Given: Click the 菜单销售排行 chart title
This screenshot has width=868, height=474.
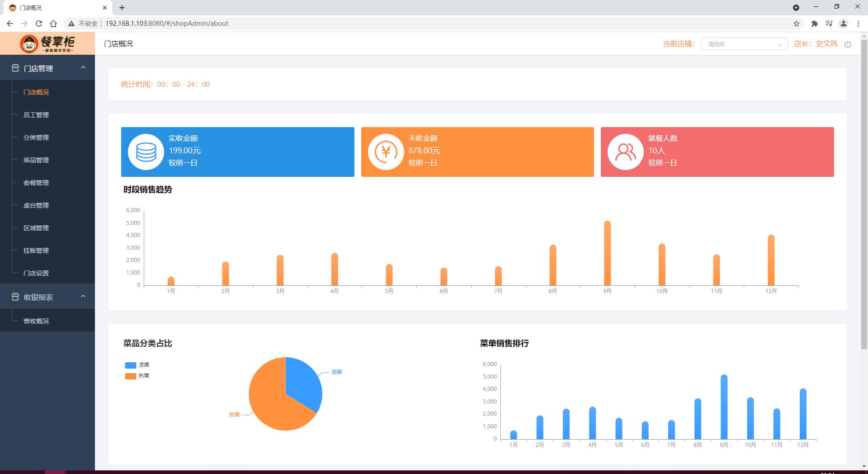Looking at the screenshot, I should pyautogui.click(x=505, y=343).
